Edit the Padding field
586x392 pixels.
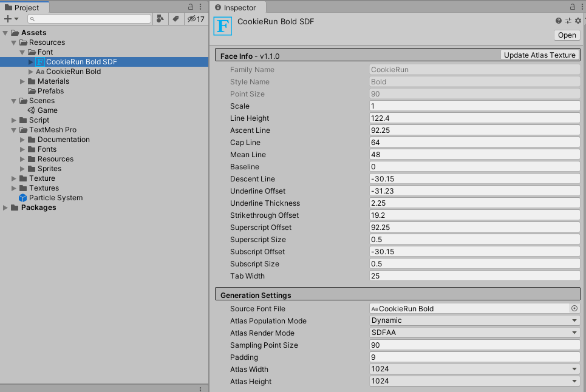coord(475,357)
